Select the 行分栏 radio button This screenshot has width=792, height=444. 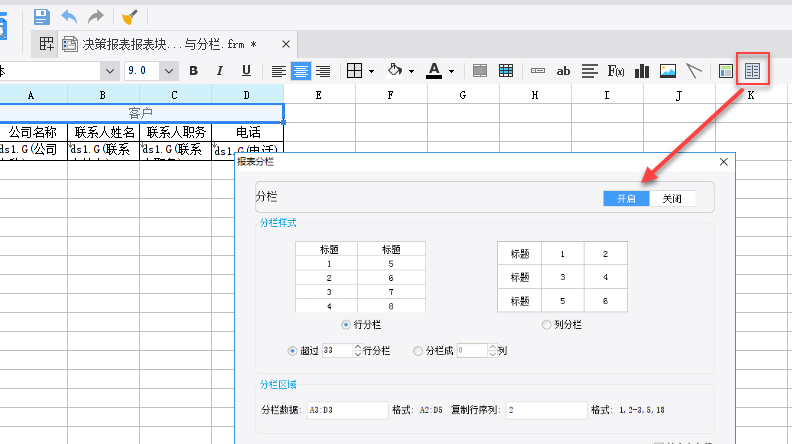tap(346, 325)
